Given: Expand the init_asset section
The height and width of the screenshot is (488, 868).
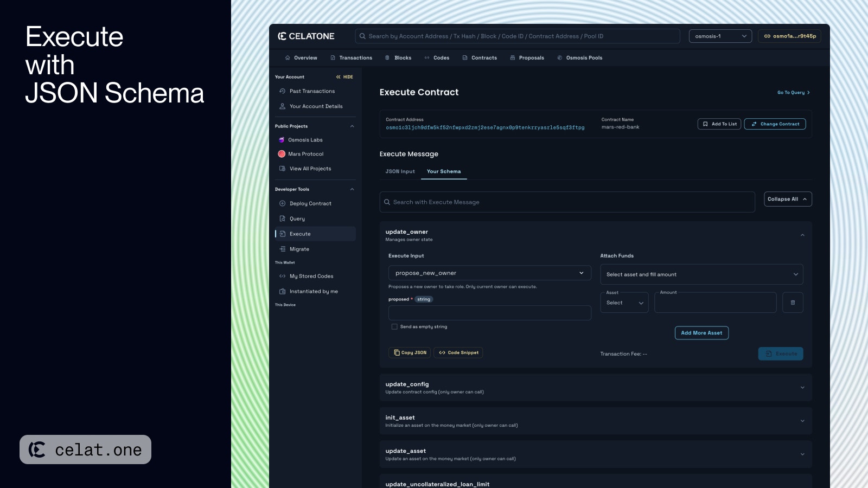Looking at the screenshot, I should tap(802, 421).
